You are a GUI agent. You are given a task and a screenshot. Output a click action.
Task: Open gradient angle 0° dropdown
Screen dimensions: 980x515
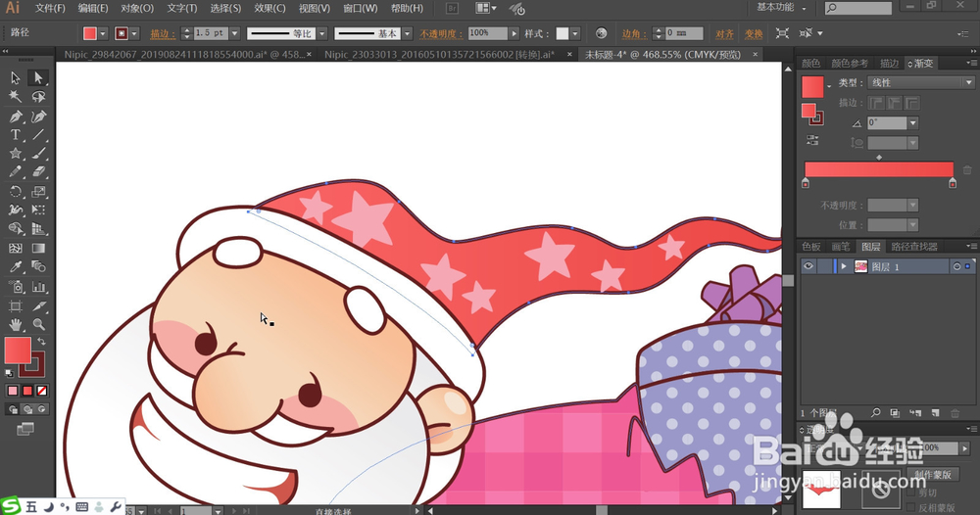click(913, 123)
